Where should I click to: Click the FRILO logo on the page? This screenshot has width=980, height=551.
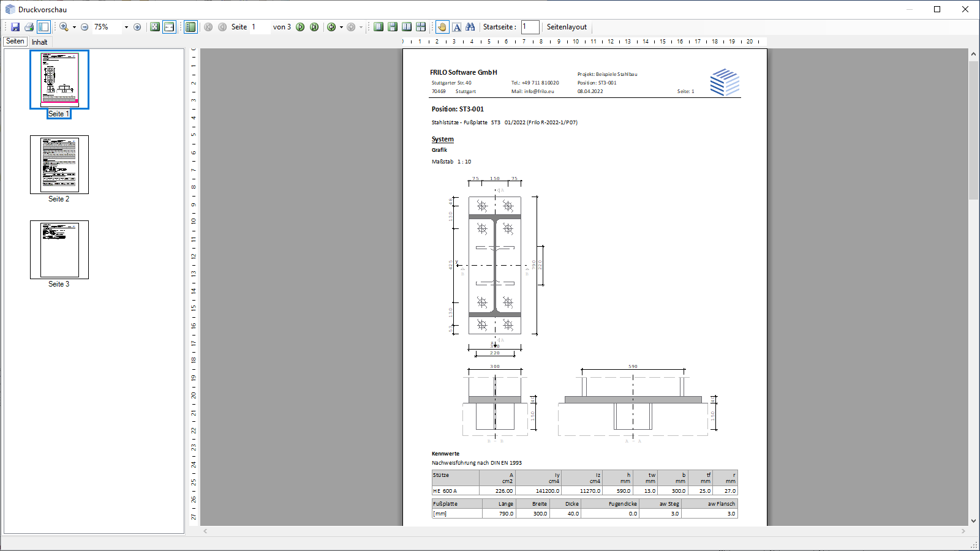point(725,82)
